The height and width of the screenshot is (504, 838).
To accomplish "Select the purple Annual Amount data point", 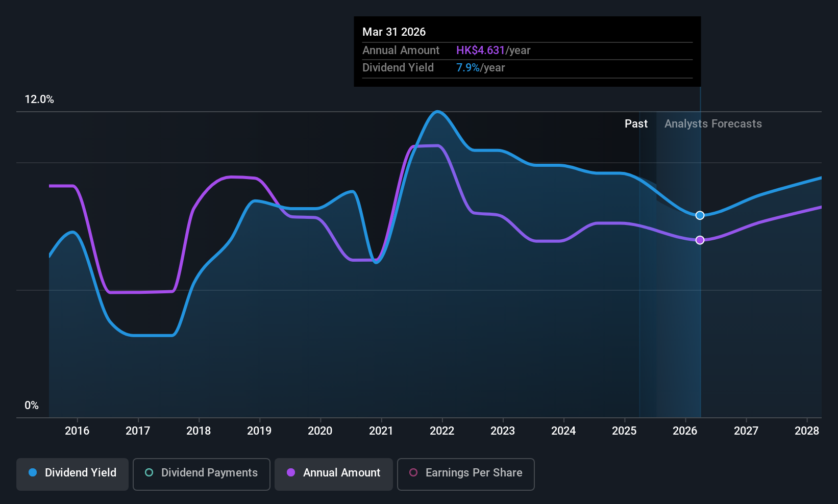I will pos(700,240).
